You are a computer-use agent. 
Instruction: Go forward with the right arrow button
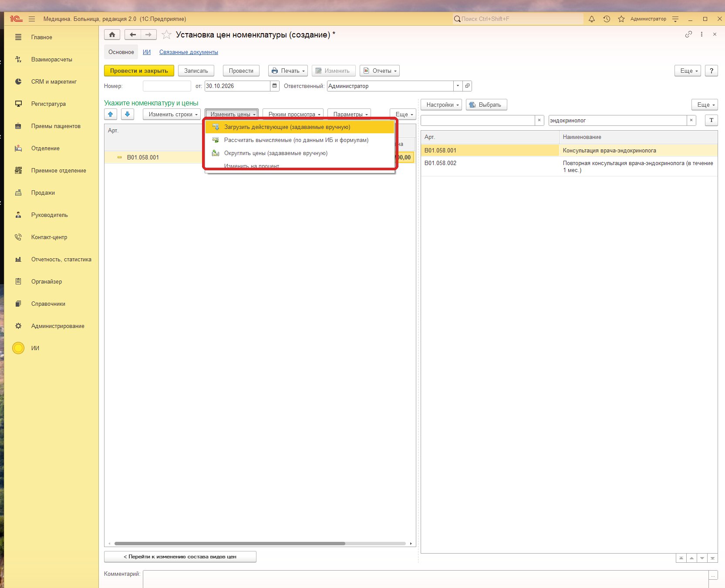(148, 35)
